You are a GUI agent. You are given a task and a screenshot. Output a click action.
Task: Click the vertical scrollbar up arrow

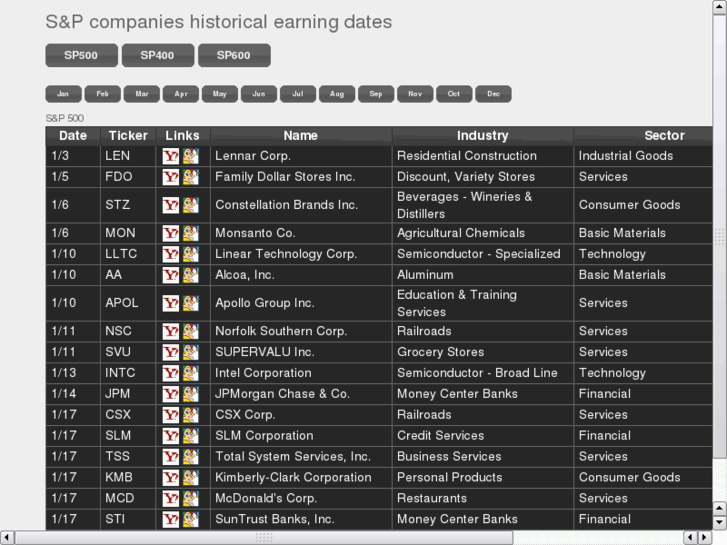click(720, 7)
